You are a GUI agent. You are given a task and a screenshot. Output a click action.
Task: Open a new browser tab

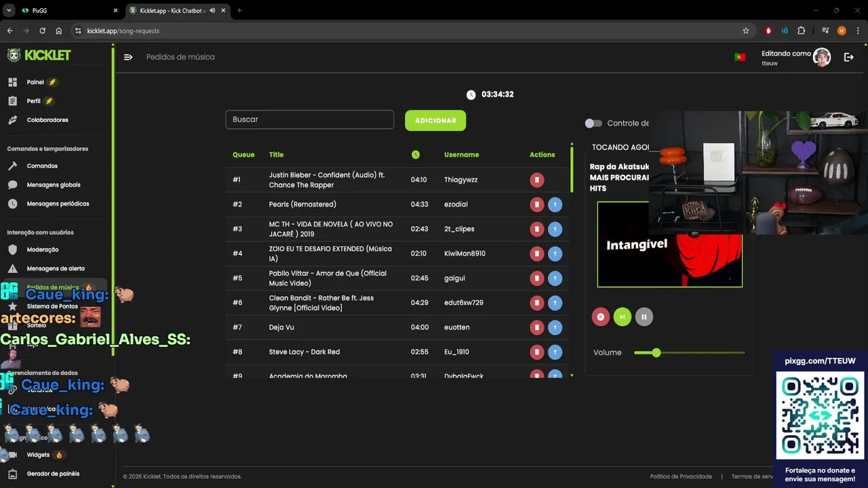click(239, 11)
